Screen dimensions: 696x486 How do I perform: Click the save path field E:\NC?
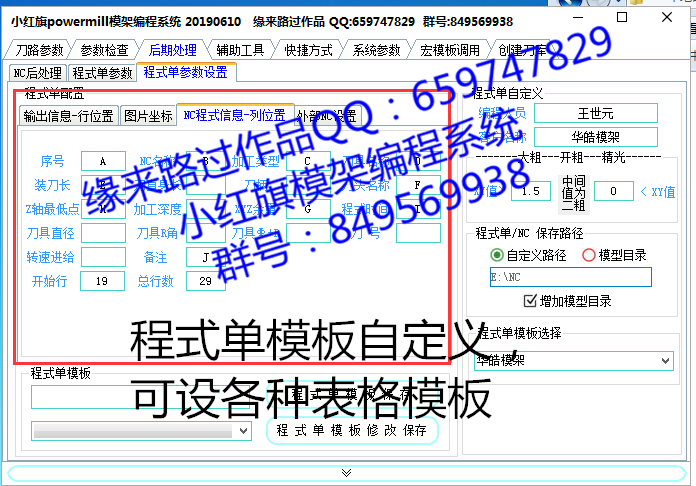pos(571,277)
